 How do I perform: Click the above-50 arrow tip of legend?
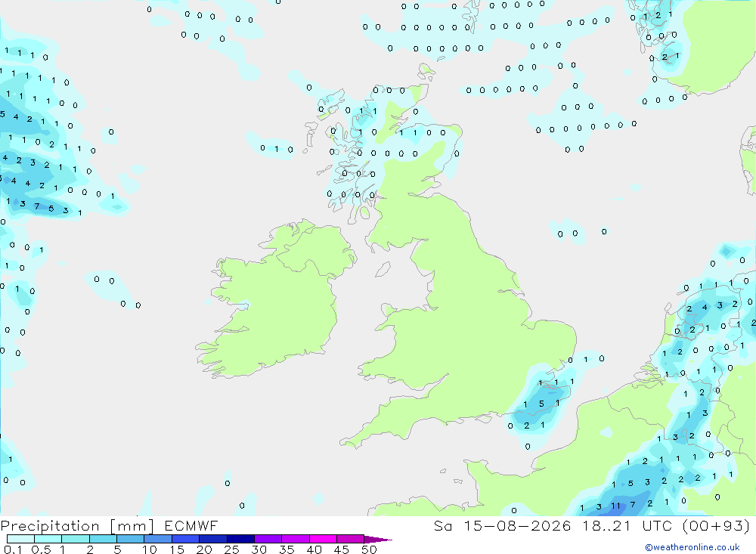[x=378, y=540]
